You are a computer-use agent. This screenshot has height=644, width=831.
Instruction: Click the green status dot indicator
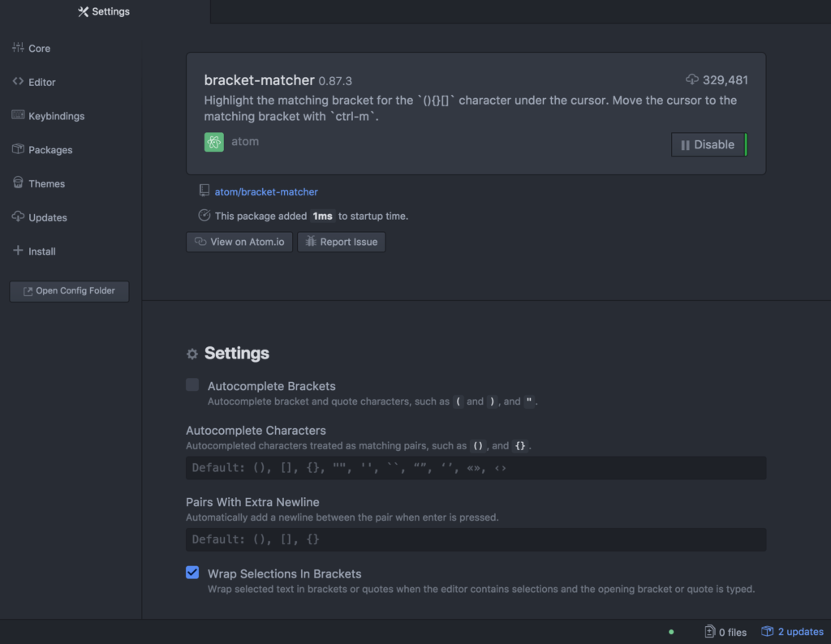671,632
